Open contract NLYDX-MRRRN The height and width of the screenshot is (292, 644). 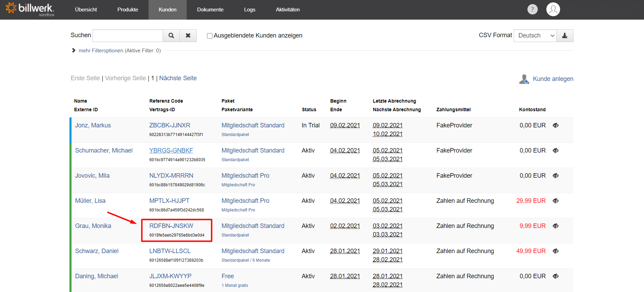(x=171, y=176)
